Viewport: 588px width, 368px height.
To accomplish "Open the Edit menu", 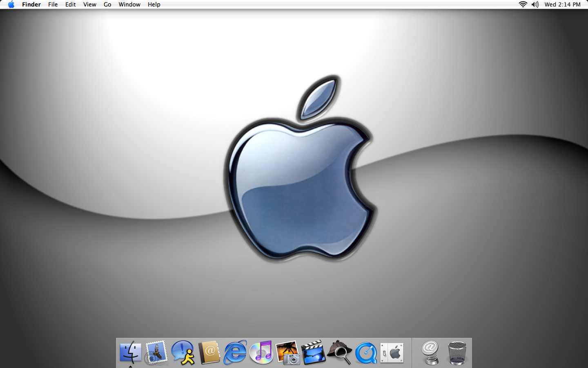I will click(x=71, y=4).
